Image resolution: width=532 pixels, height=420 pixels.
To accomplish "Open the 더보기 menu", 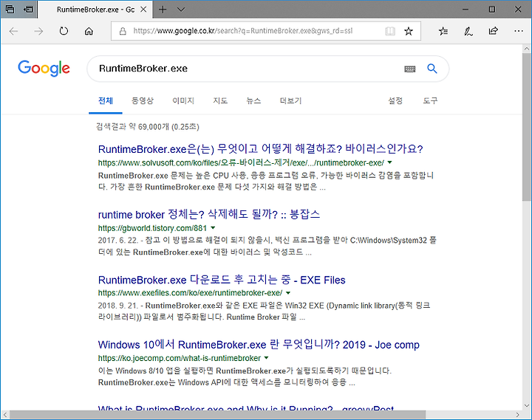I will (290, 100).
